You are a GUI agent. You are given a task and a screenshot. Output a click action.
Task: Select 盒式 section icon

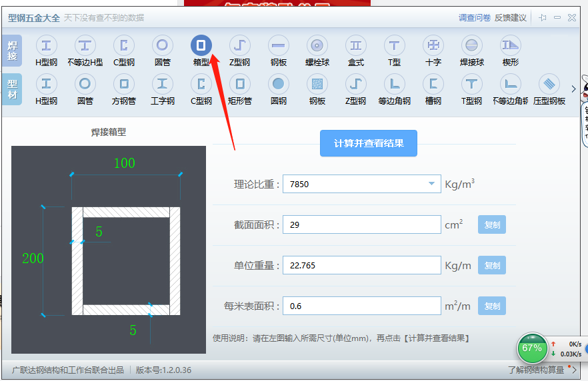pos(356,46)
